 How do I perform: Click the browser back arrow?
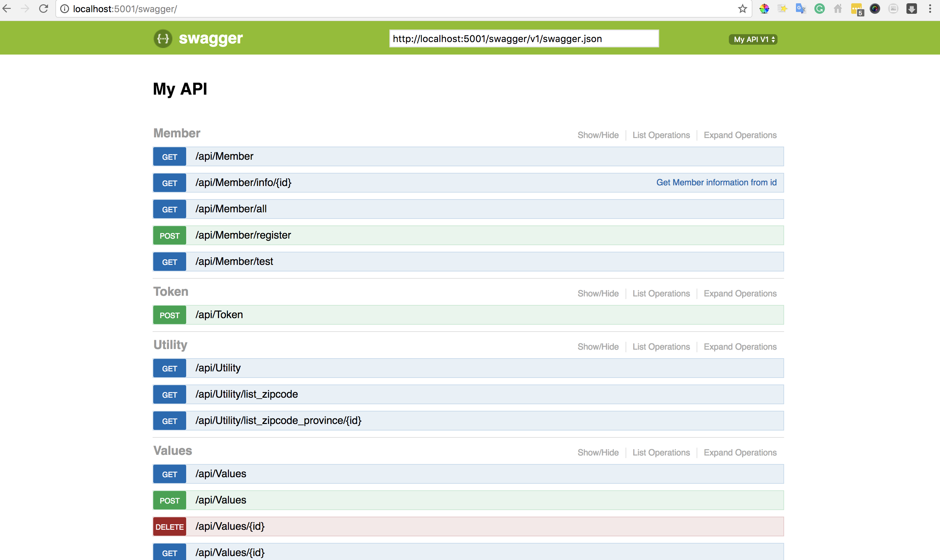[x=7, y=8]
